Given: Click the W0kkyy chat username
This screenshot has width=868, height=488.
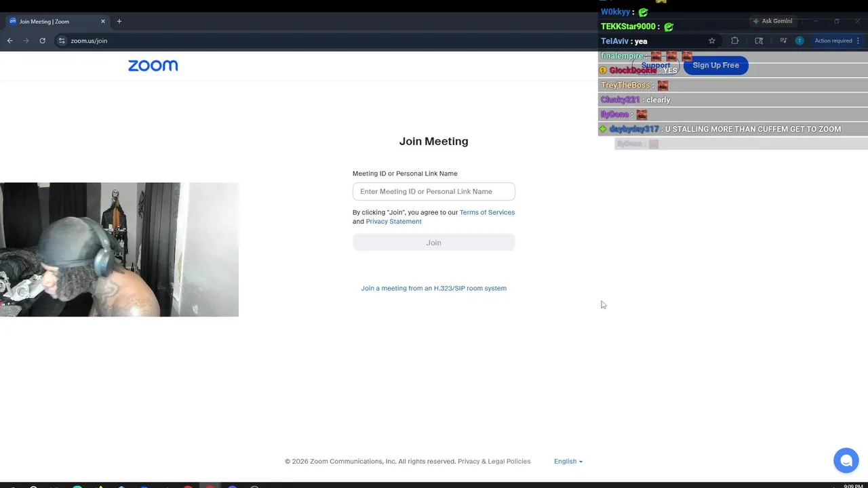Looking at the screenshot, I should pos(615,12).
